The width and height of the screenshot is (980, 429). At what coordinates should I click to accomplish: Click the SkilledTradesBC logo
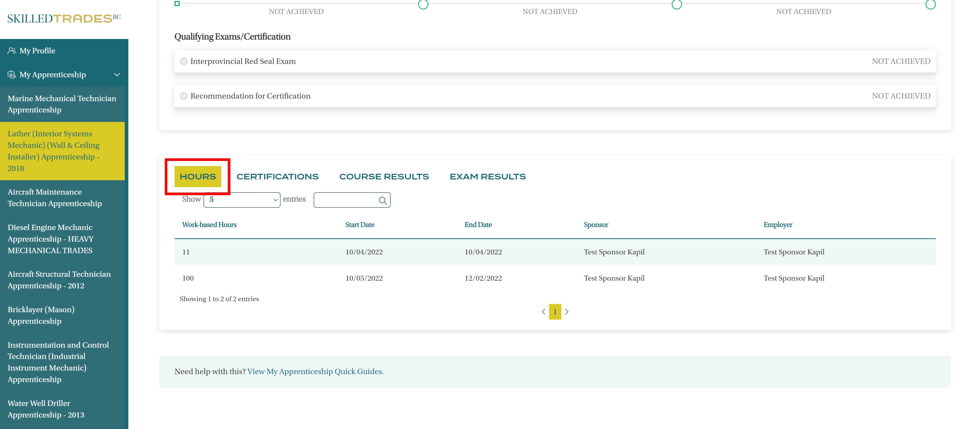[64, 18]
